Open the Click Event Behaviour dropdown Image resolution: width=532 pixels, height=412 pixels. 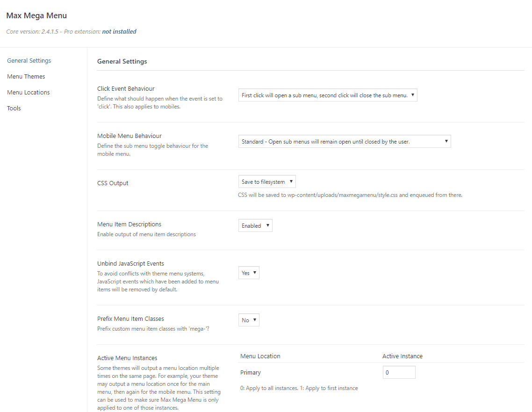click(x=327, y=95)
